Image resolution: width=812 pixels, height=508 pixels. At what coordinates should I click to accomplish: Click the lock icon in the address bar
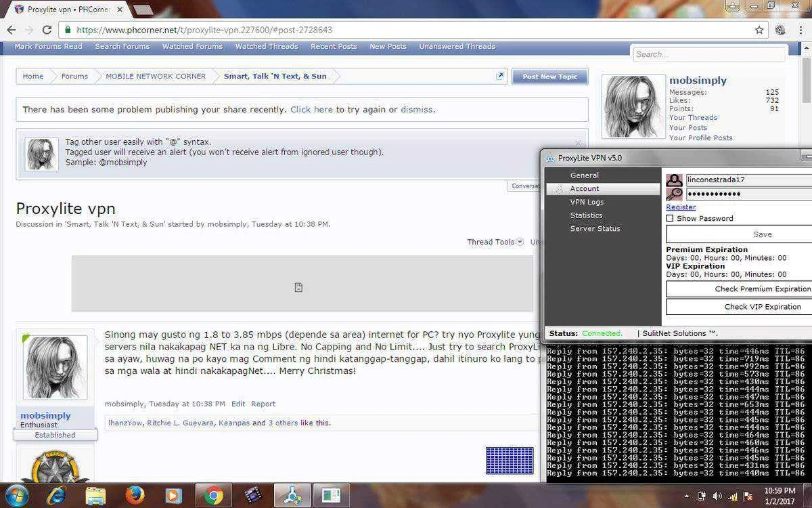point(67,30)
